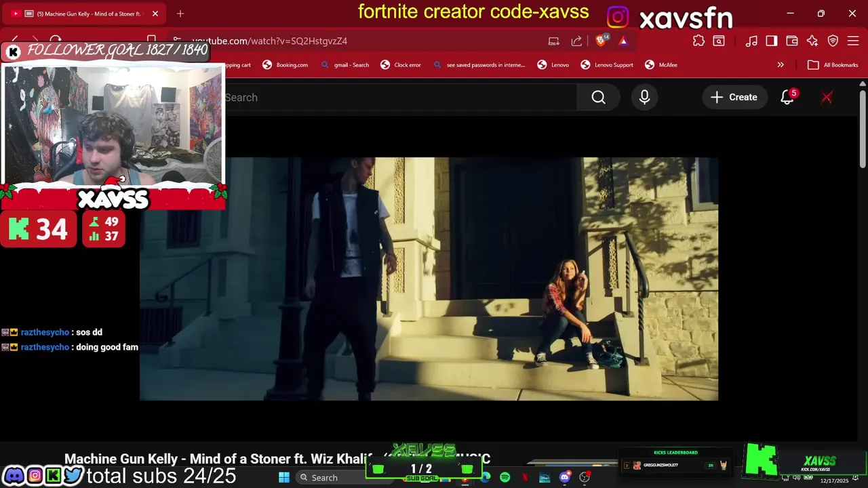Click the YouTube search field
Image resolution: width=868 pixels, height=488 pixels.
[400, 98]
